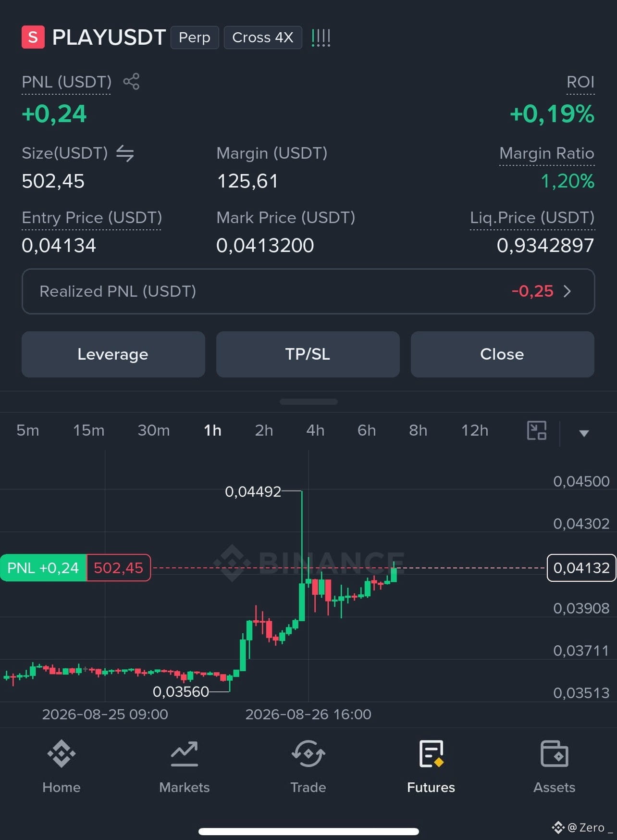
Task: Select the 12h chart interval
Action: click(475, 430)
